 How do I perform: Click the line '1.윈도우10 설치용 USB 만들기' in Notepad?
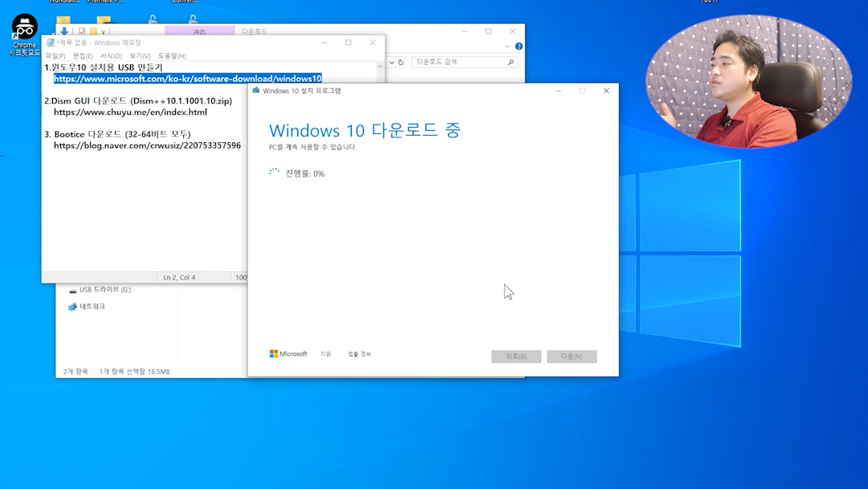click(104, 67)
